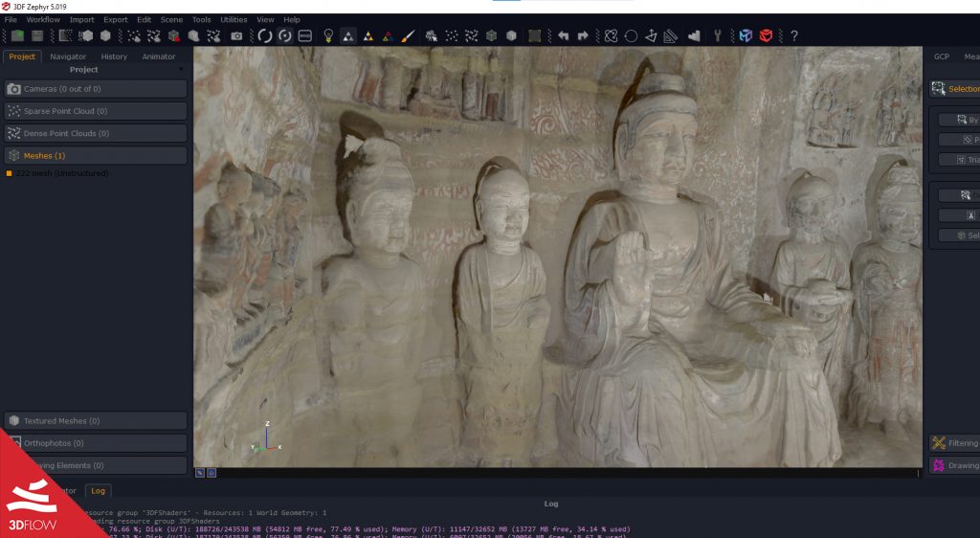
Task: Select the mesh (Unstructured) list item
Action: pyautogui.click(x=62, y=173)
